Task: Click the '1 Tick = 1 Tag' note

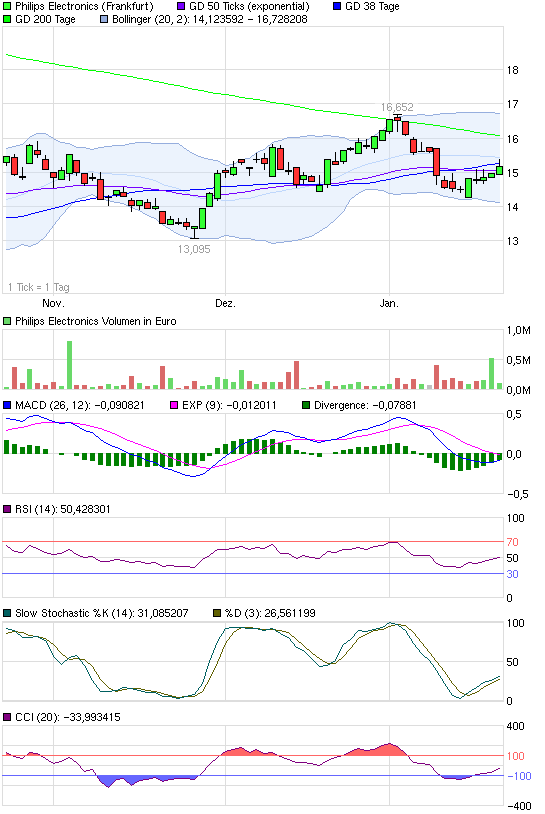Action: coord(39,287)
